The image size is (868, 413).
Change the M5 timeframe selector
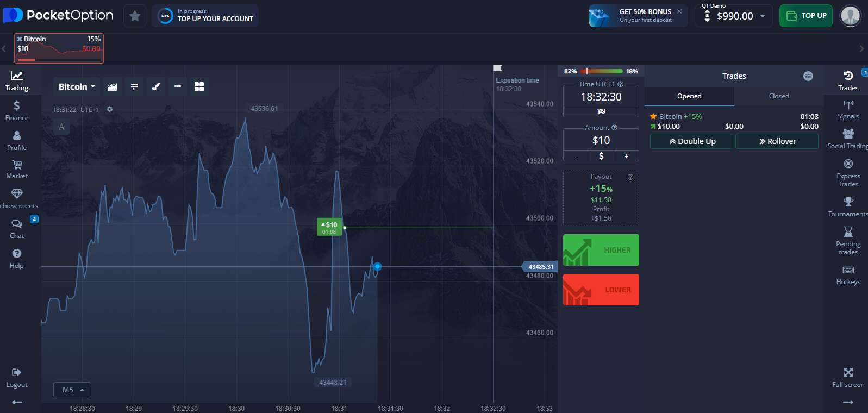[x=72, y=390]
